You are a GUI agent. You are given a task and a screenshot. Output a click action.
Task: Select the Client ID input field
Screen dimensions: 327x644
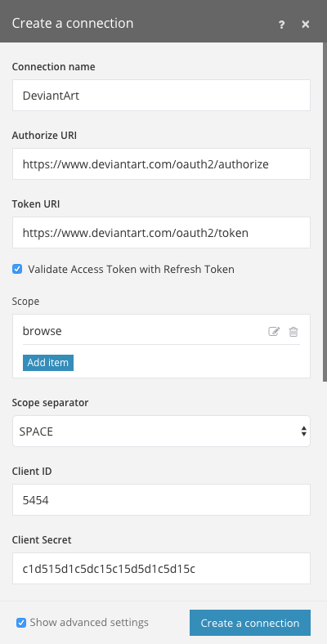[161, 500]
